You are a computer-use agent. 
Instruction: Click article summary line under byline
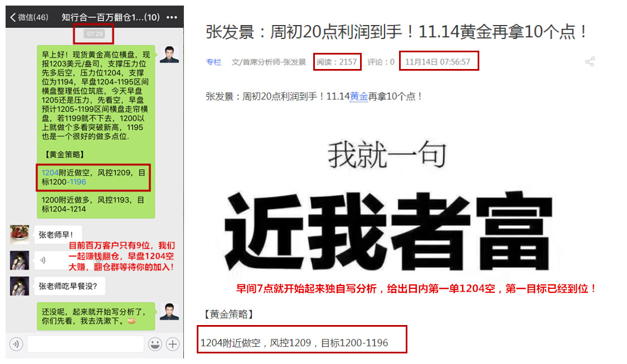(314, 96)
